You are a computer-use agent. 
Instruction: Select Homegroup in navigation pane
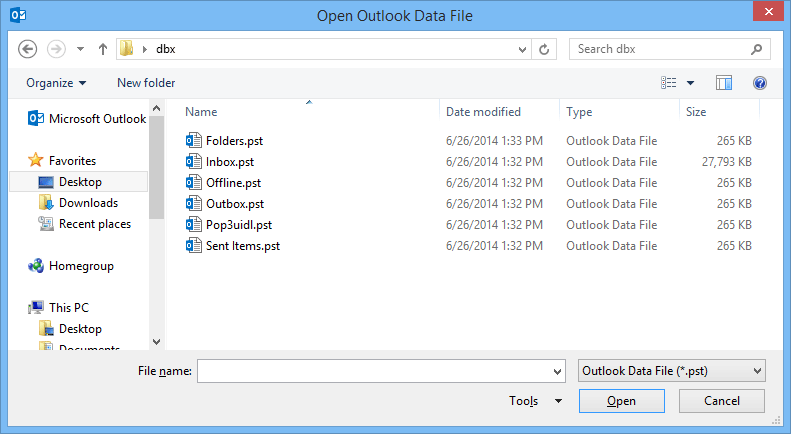(x=71, y=266)
